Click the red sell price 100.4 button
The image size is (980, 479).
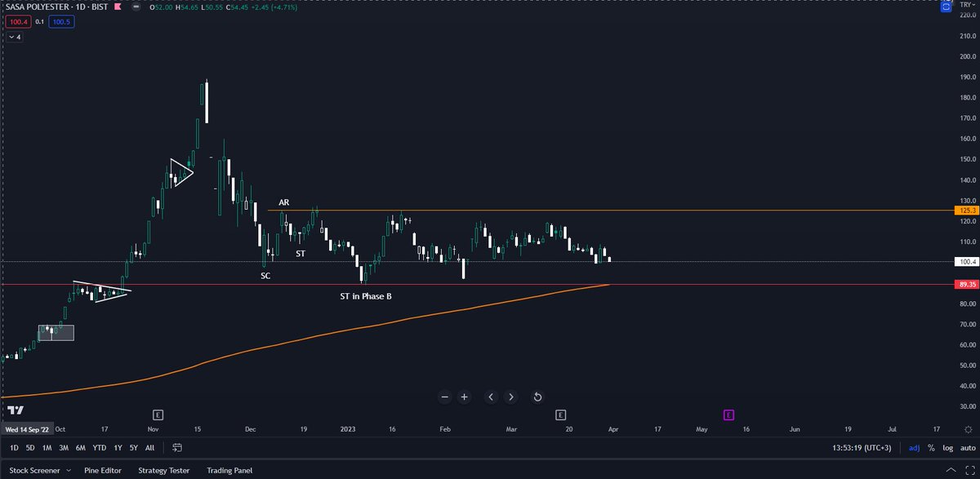pos(16,22)
